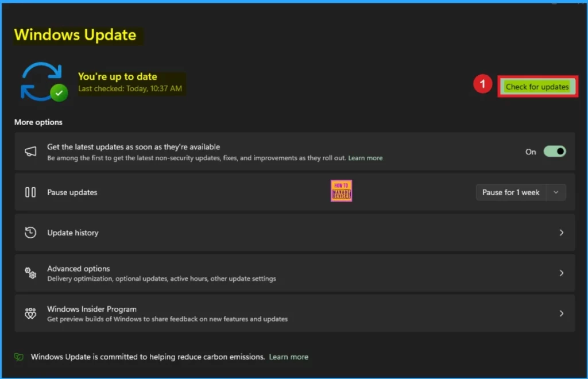The height and width of the screenshot is (379, 588).
Task: Click Delivery optimization, optional updates description
Action: pyautogui.click(x=161, y=279)
